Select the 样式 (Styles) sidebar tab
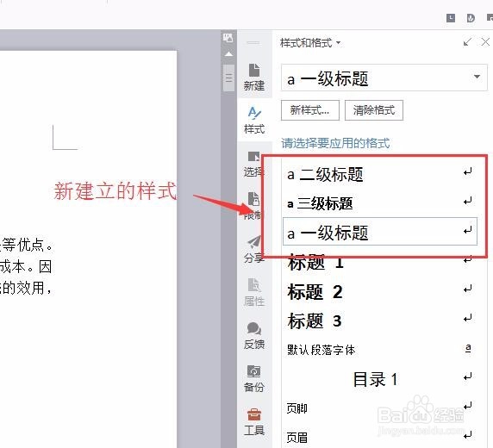Image resolution: width=493 pixels, height=448 pixels. [x=254, y=120]
